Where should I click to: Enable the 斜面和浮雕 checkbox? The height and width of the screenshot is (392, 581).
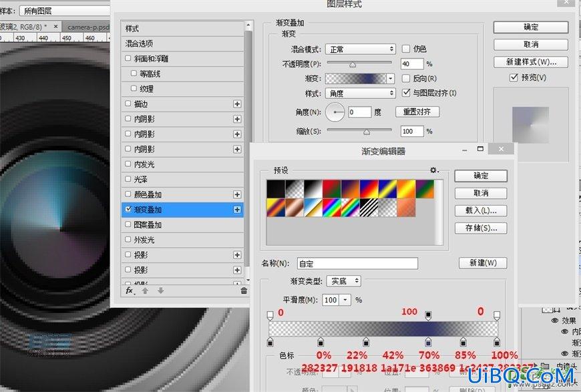pyautogui.click(x=128, y=58)
